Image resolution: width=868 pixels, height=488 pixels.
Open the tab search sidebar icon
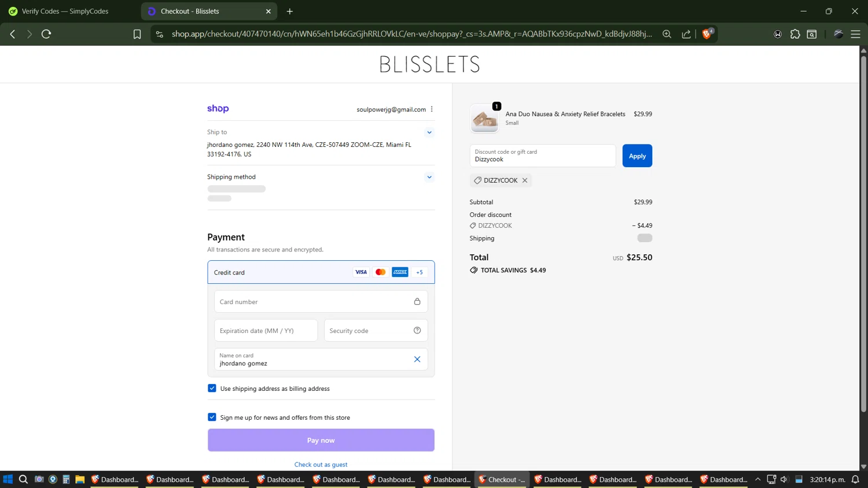[x=812, y=34]
